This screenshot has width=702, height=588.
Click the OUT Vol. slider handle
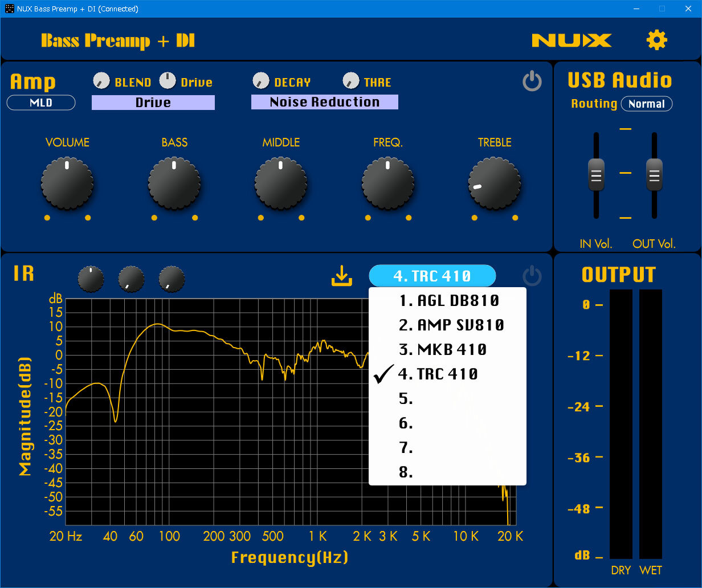click(x=654, y=175)
